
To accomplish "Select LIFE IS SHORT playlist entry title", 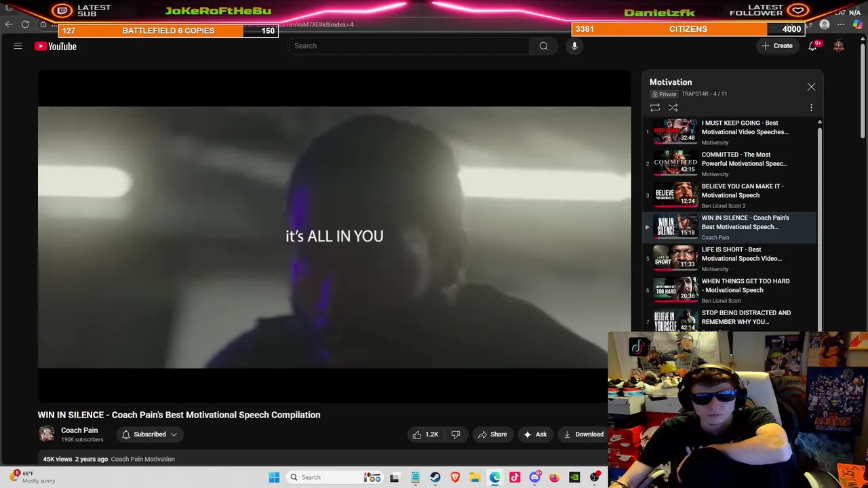I will click(x=742, y=253).
